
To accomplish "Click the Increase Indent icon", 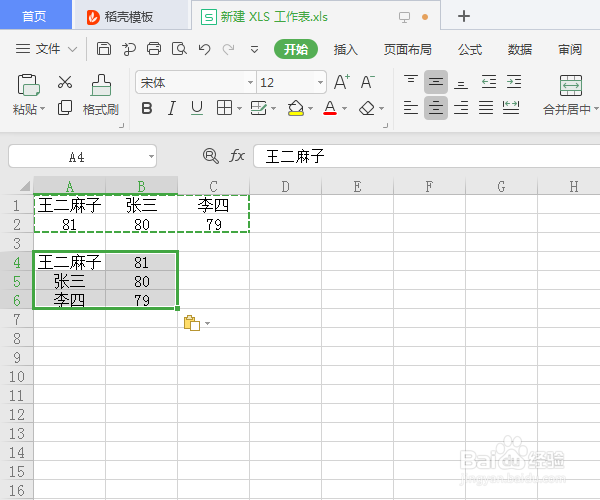I will click(x=514, y=82).
